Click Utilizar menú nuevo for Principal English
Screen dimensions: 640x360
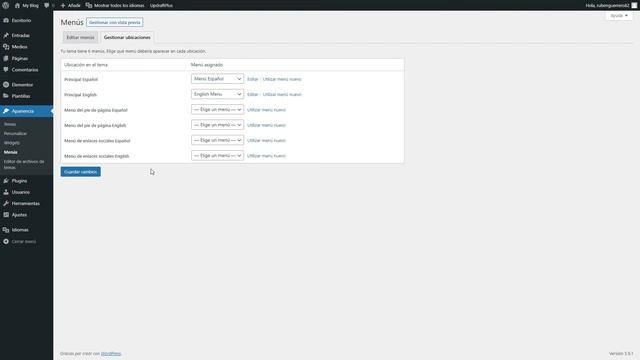(282, 94)
